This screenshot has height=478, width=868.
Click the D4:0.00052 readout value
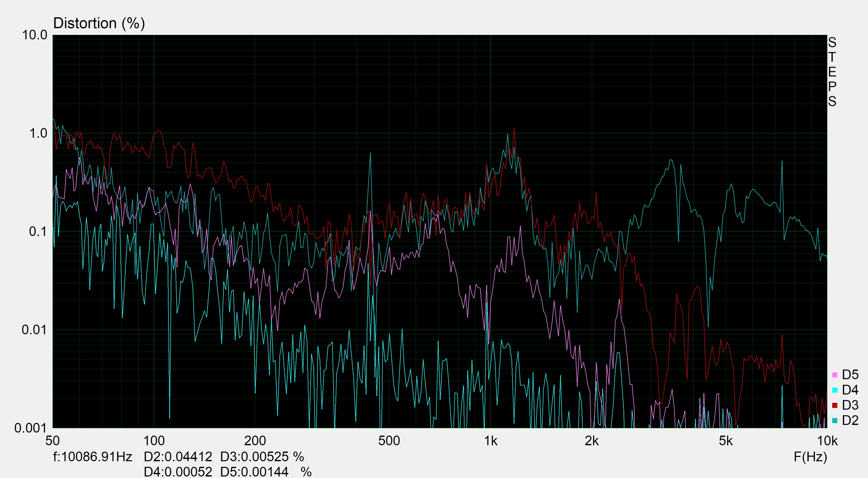178,472
